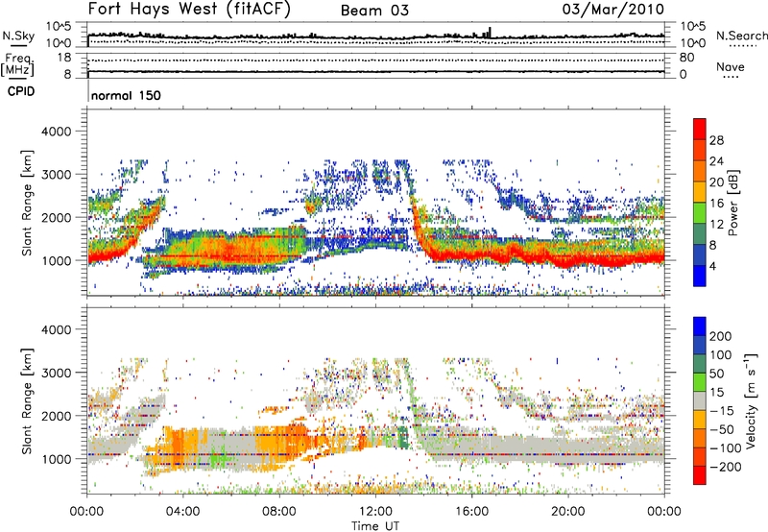Click the "200" velocity colorbar label
768x532 pixels.
(x=721, y=336)
